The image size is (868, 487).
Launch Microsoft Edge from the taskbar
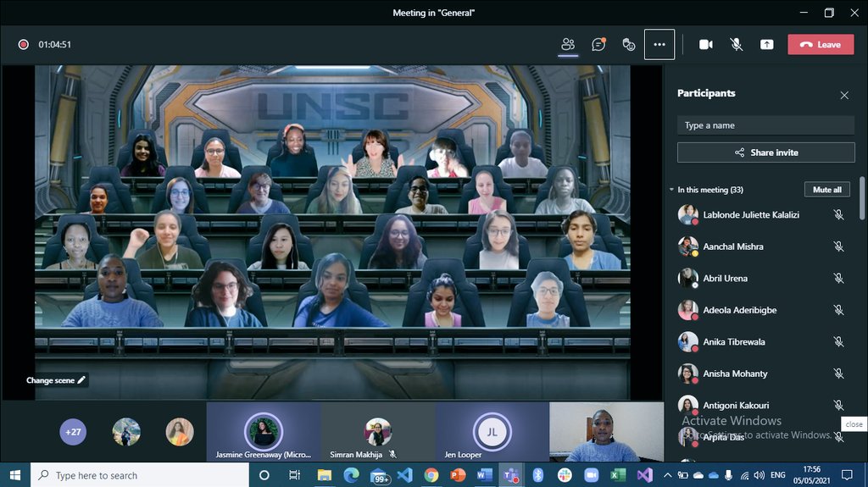coord(351,475)
